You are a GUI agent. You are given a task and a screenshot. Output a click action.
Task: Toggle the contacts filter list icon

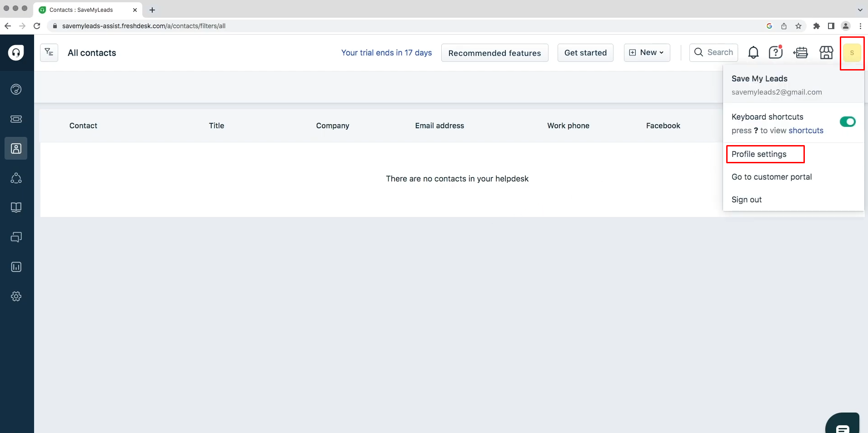click(49, 53)
